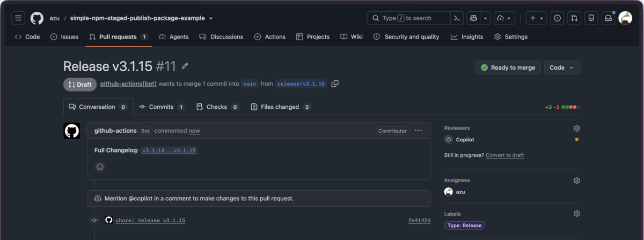Click the github-actions commenter name

tap(115, 131)
